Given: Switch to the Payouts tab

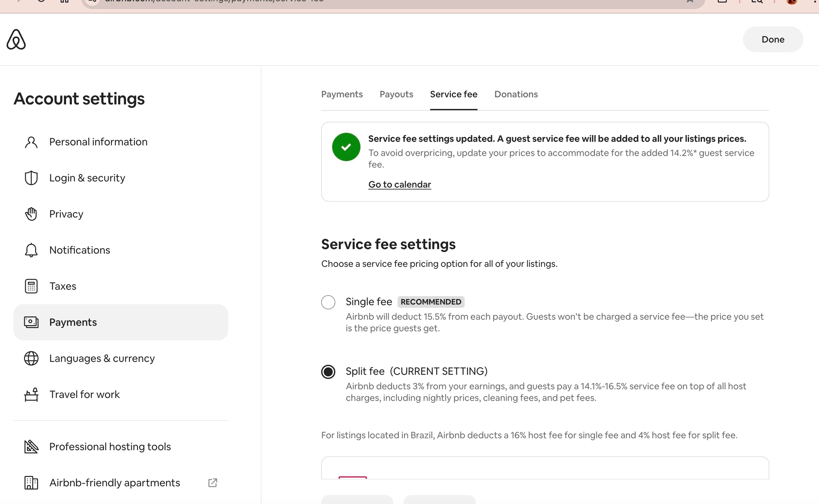Looking at the screenshot, I should click(x=396, y=94).
